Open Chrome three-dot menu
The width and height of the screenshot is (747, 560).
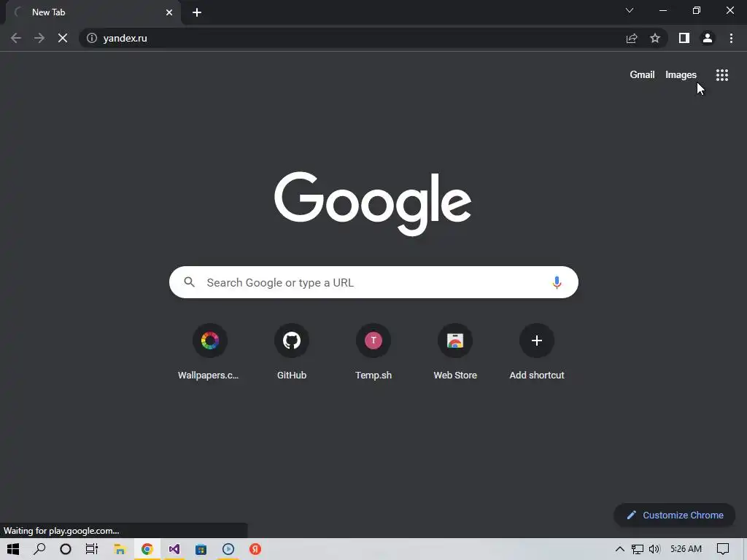[x=731, y=38]
